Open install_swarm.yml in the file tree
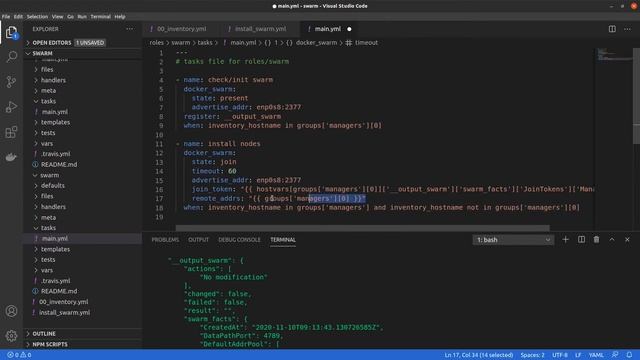 [x=64, y=313]
